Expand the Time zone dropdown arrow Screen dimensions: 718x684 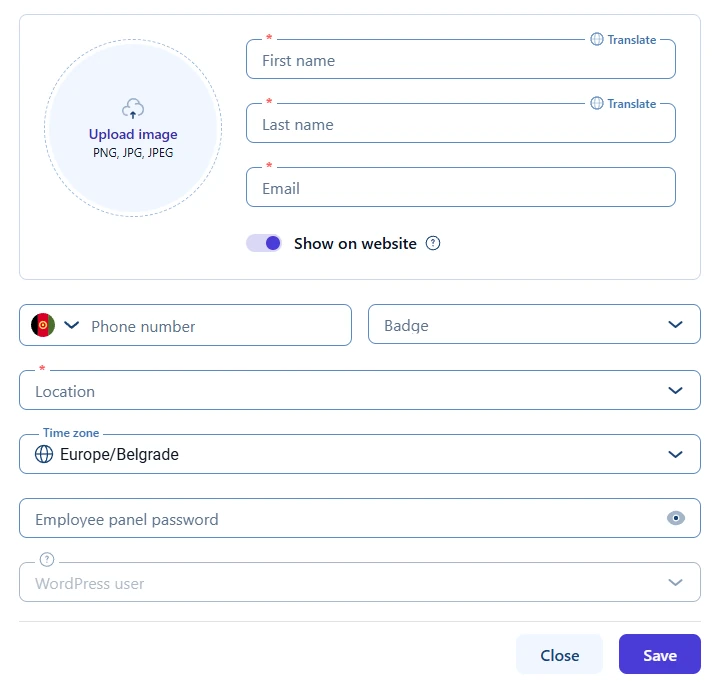pyautogui.click(x=676, y=454)
